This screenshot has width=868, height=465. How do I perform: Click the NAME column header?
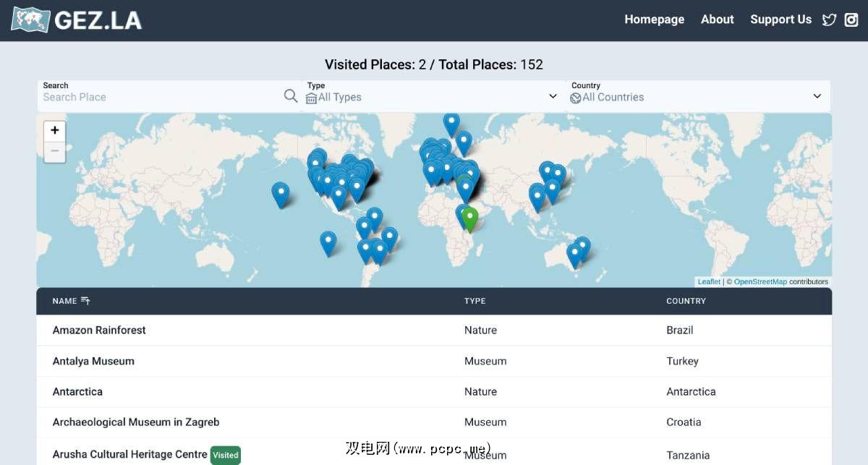point(64,301)
